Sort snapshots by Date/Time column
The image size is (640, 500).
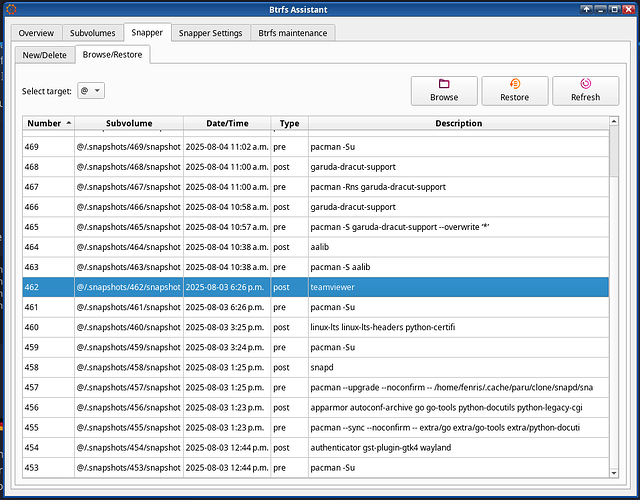226,124
